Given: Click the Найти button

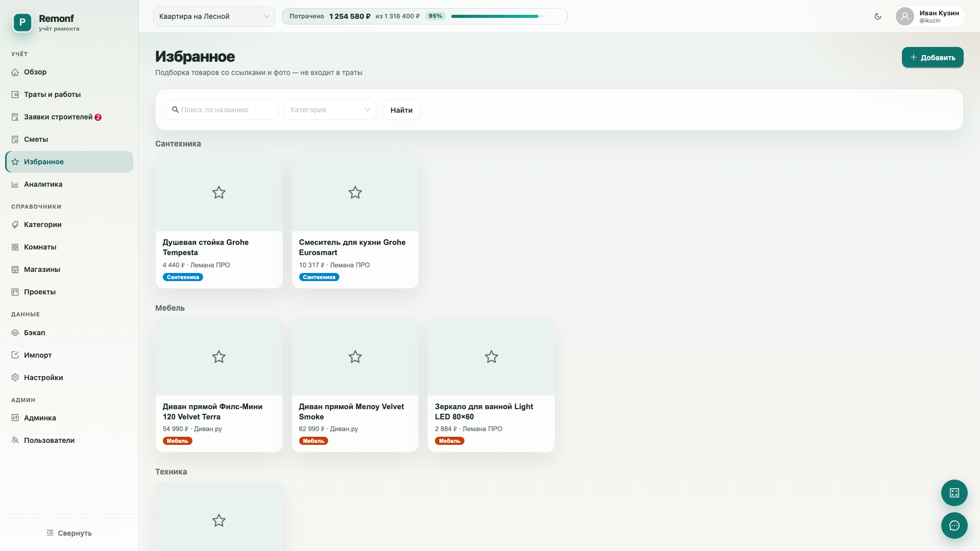Looking at the screenshot, I should [x=401, y=110].
